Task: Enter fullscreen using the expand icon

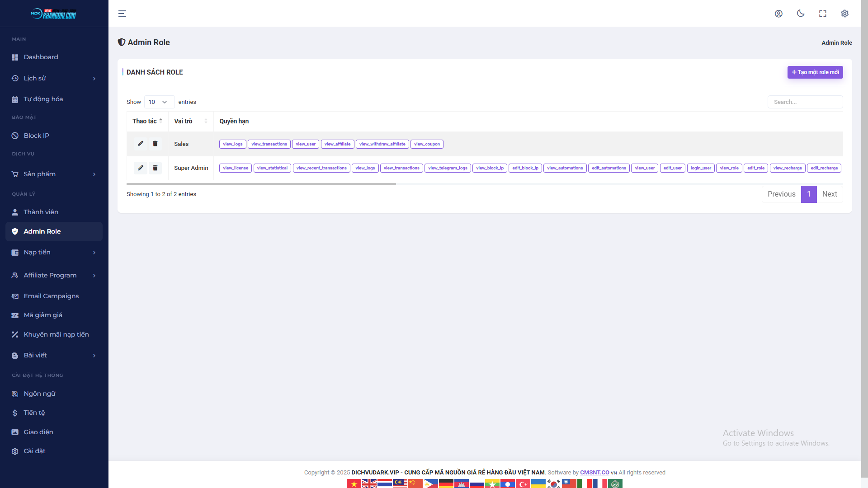Action: click(823, 14)
